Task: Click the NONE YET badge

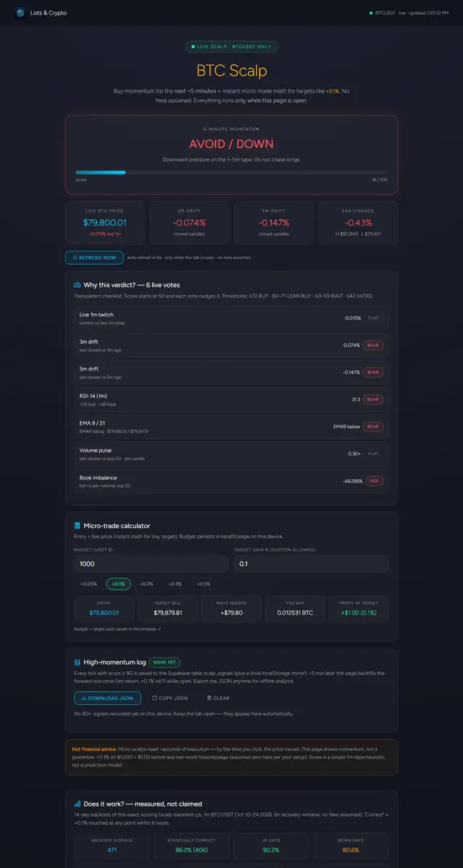Action: click(165, 662)
